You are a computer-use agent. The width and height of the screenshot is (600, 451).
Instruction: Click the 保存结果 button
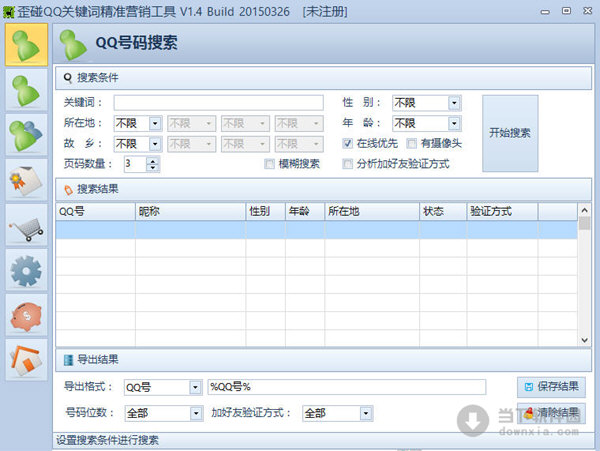point(551,387)
